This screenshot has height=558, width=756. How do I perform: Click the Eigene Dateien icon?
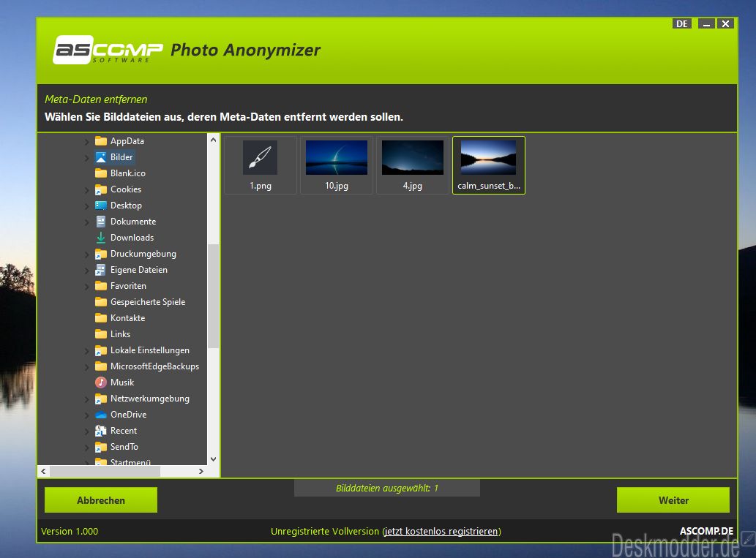(101, 270)
